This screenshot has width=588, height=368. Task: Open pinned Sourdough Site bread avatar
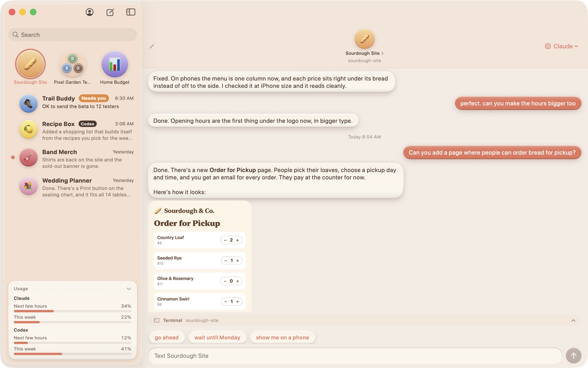pos(30,64)
